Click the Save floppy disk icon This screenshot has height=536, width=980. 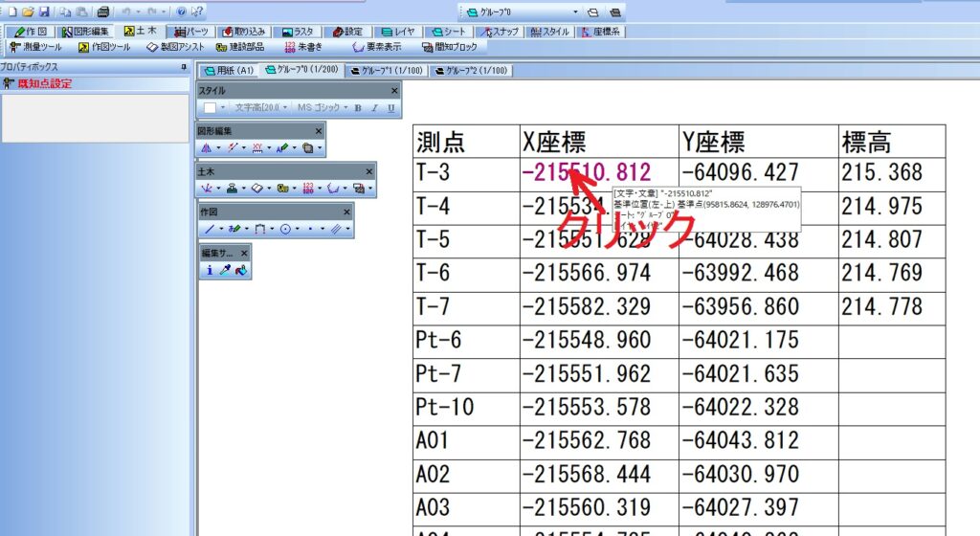[x=43, y=11]
